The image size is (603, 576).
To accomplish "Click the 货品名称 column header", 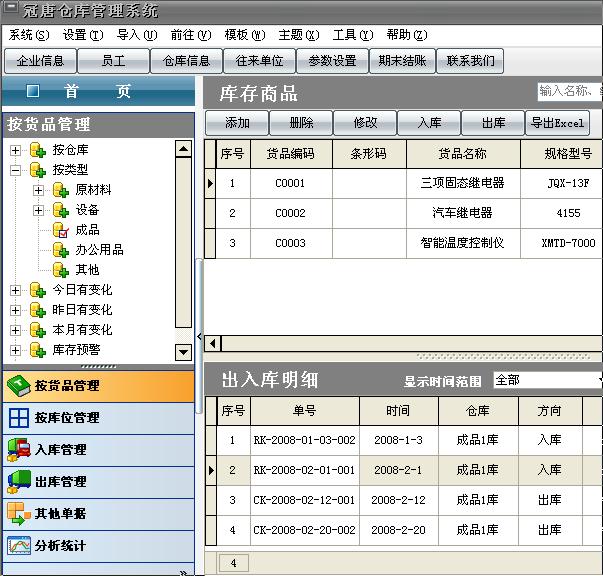I will [463, 154].
